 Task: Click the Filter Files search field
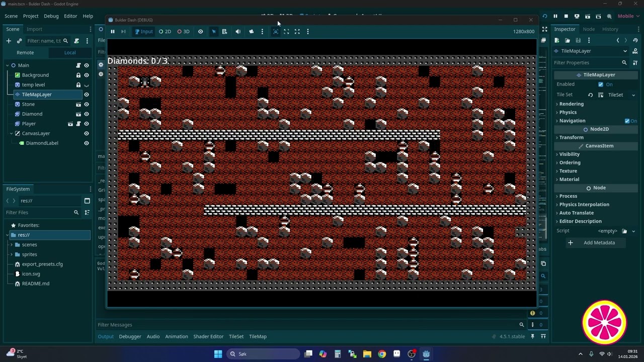42,213
